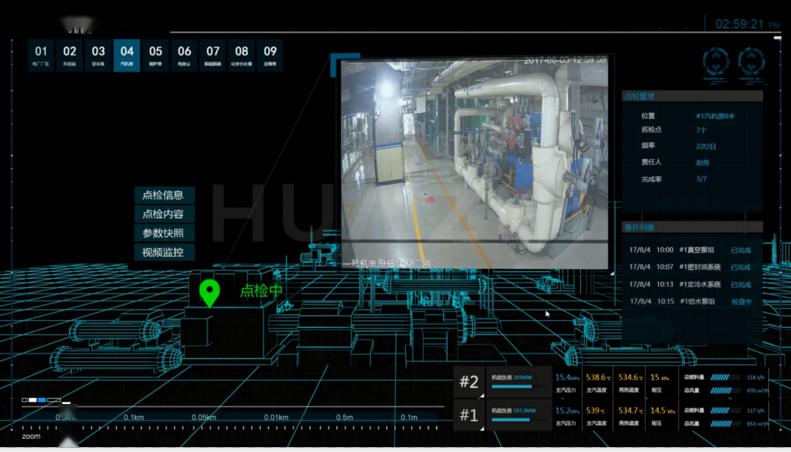Screen dimensions: 791x452
Task: Click the green 点检中 status label
Action: (261, 291)
